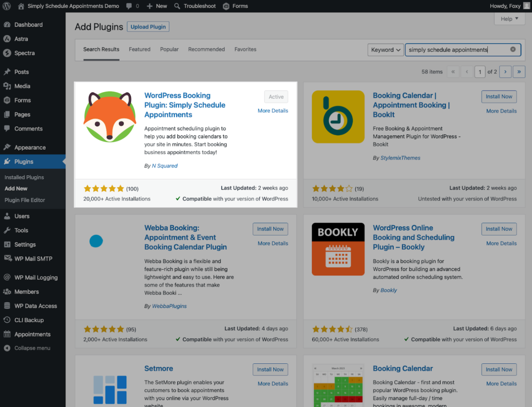
Task: Open More Details for BookIt Booking Calendar
Action: click(501, 111)
